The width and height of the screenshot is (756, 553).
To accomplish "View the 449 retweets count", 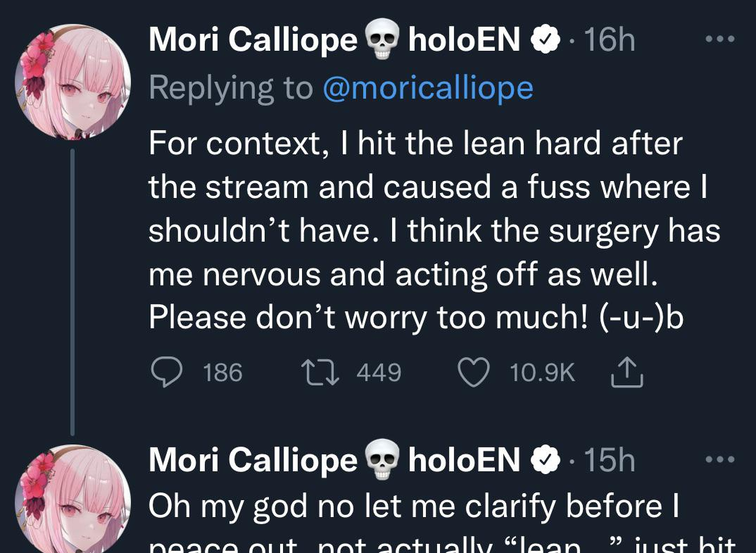I will pos(379,373).
